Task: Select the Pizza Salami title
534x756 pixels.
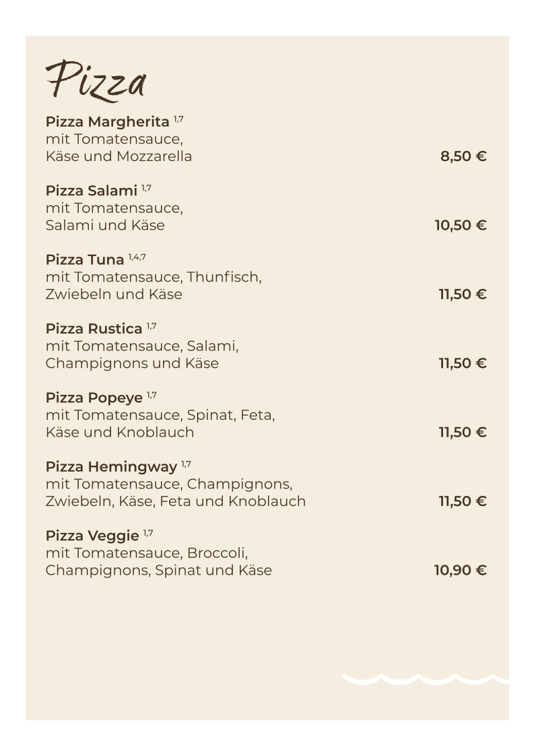Action: click(91, 191)
